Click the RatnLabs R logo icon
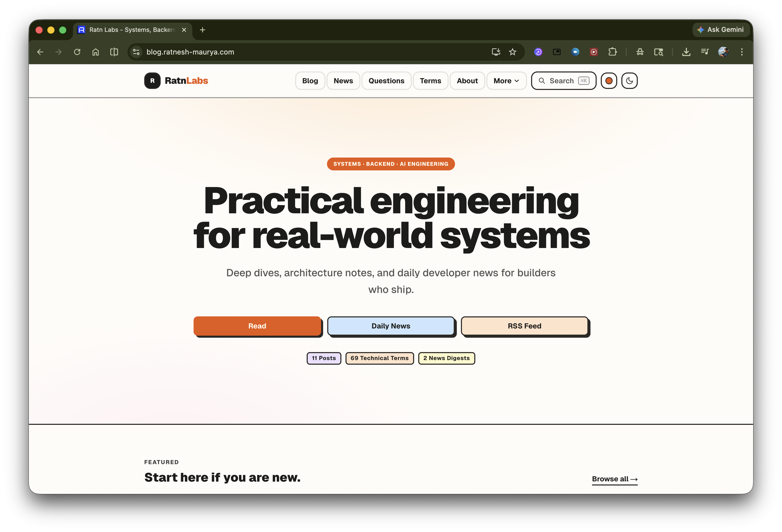Viewport: 782px width, 532px height. point(152,81)
